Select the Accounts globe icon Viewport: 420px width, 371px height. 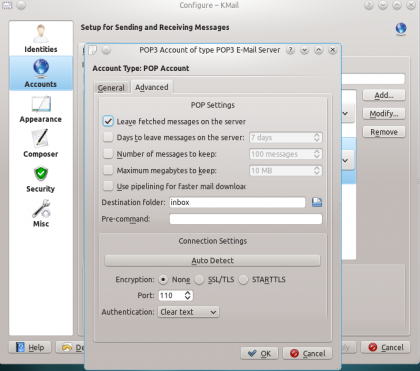[x=41, y=67]
